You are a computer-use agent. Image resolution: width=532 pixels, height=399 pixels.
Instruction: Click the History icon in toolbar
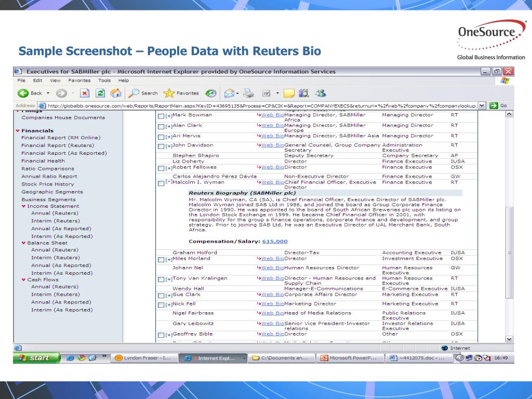click(x=211, y=94)
